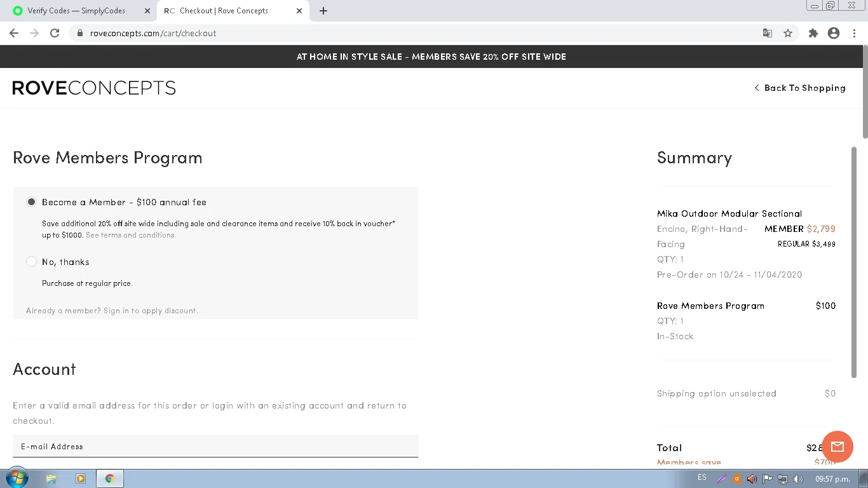
Task: Switch to Verify Codes — SimplyCodes tab
Action: coord(76,11)
